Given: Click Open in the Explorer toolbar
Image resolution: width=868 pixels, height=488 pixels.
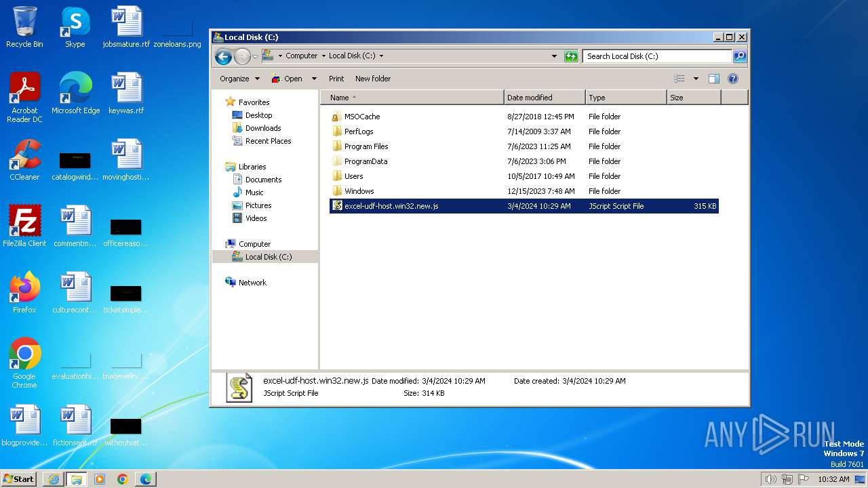Looking at the screenshot, I should 288,79.
